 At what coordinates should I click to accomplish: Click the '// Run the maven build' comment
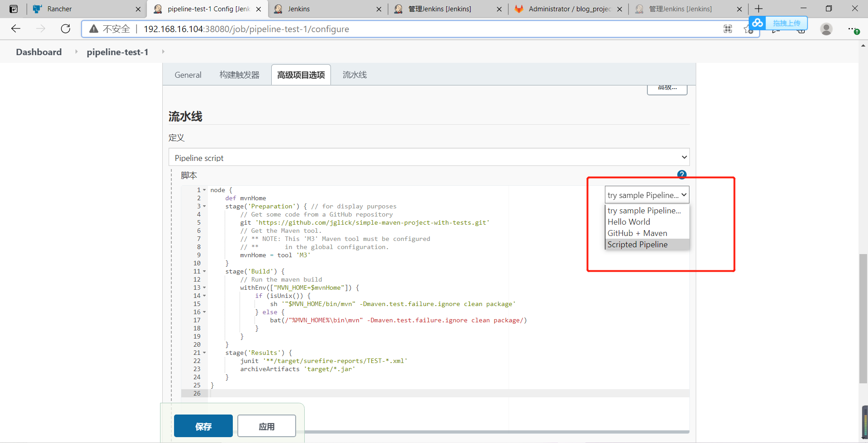(281, 279)
